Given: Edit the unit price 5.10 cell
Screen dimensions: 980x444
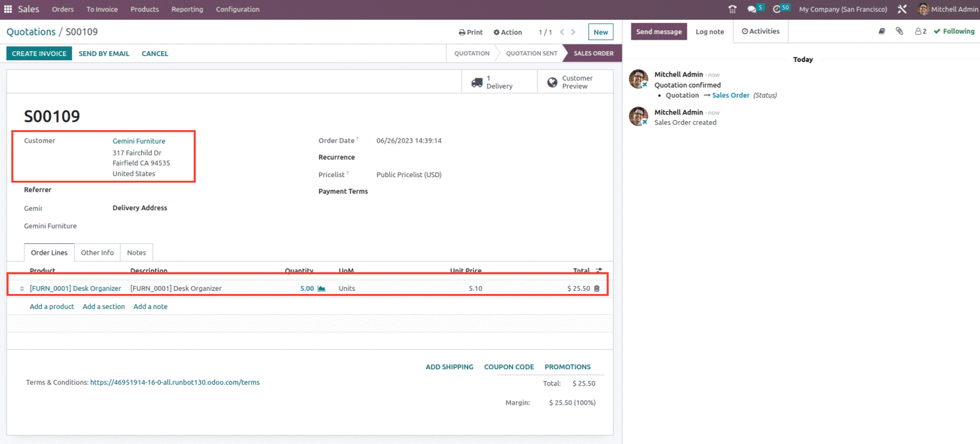Looking at the screenshot, I should (476, 289).
